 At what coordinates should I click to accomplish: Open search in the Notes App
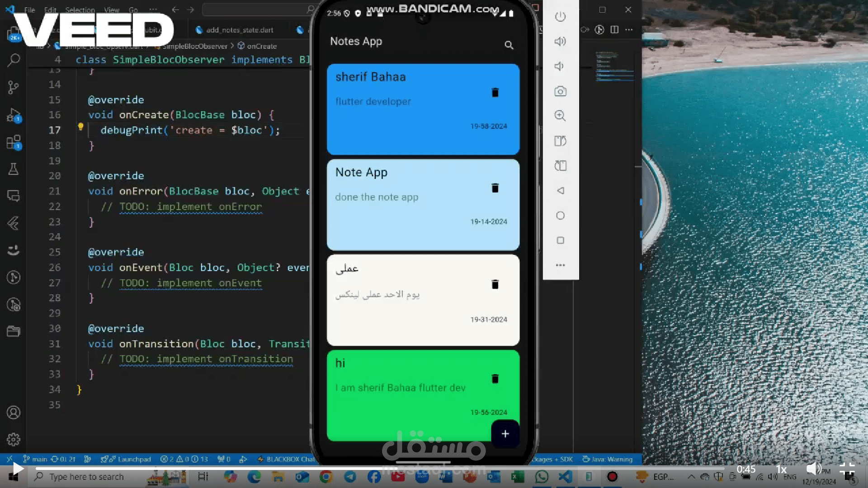[509, 45]
